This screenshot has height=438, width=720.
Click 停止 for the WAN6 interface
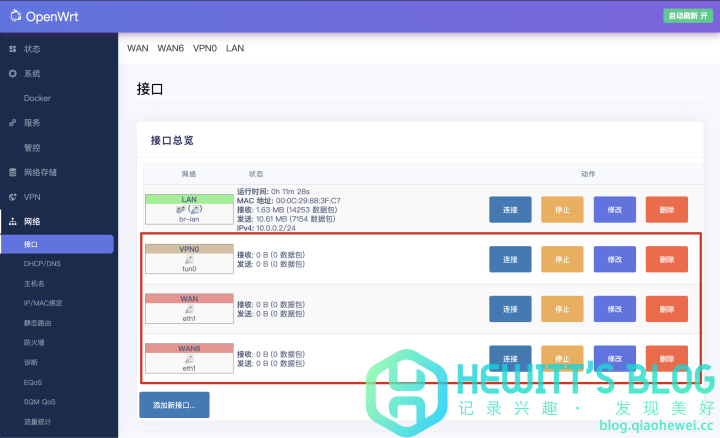click(562, 358)
